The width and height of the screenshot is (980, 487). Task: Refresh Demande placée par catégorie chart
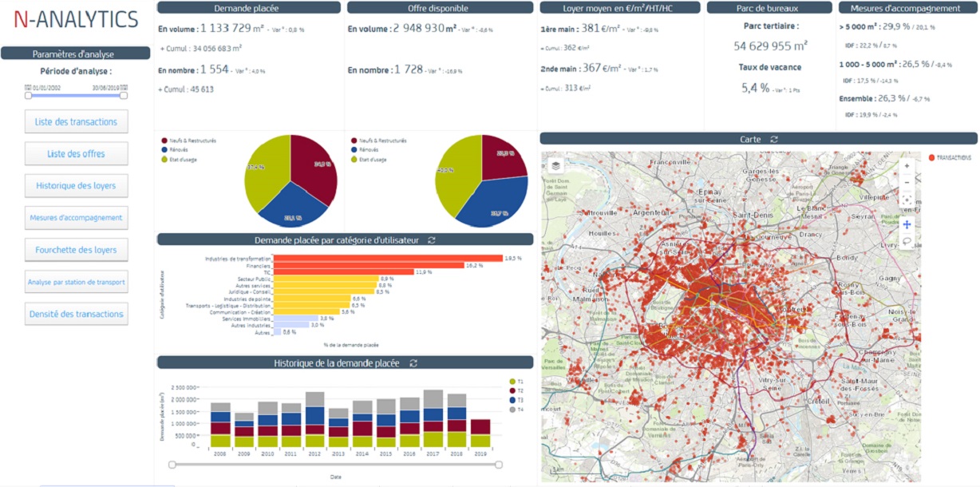(x=432, y=240)
